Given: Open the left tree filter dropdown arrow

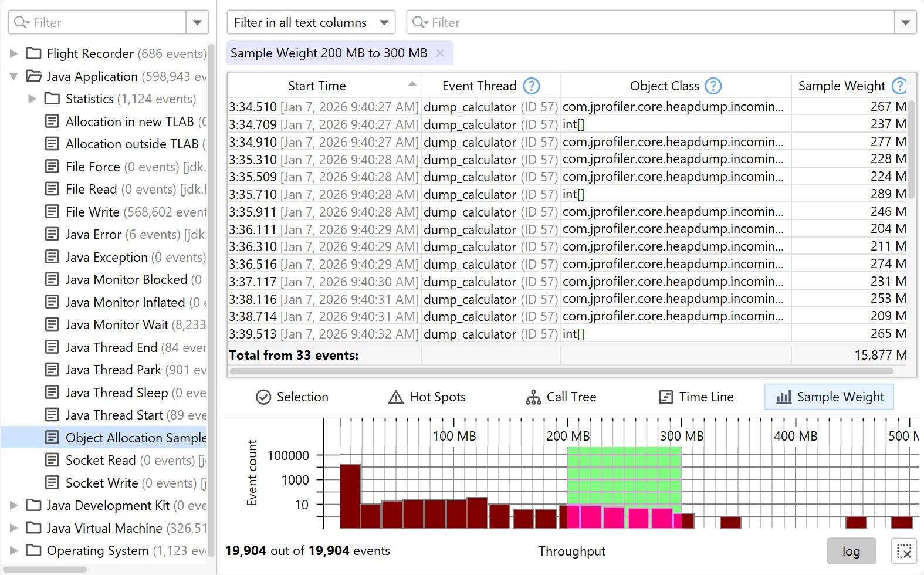Looking at the screenshot, I should coord(197,22).
